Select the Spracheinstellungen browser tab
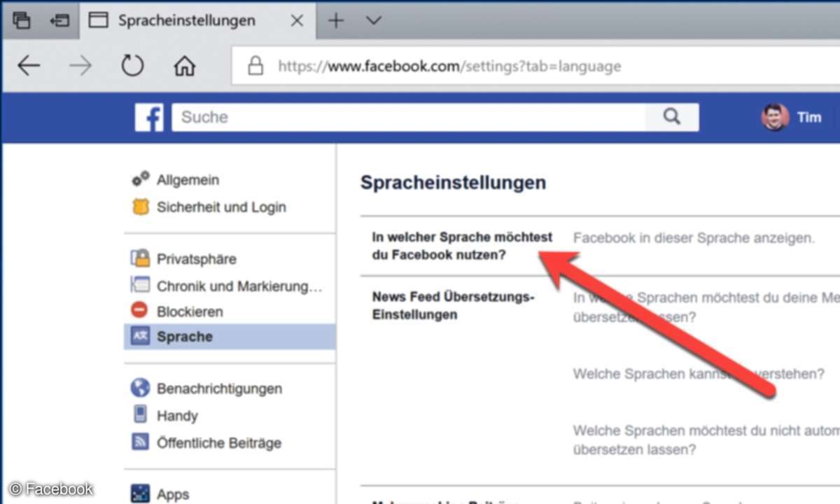The height and width of the screenshot is (504, 840). point(197,20)
